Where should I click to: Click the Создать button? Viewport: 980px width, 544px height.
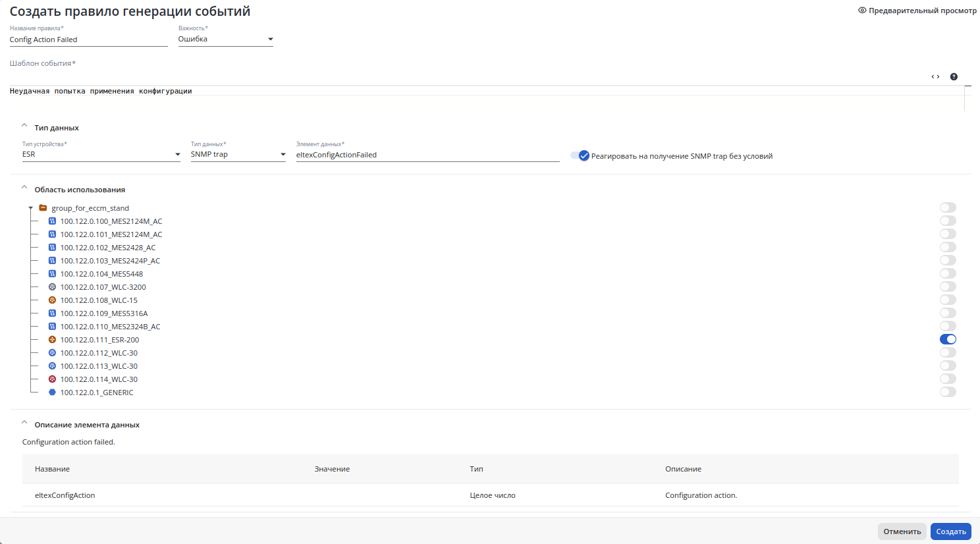point(950,531)
